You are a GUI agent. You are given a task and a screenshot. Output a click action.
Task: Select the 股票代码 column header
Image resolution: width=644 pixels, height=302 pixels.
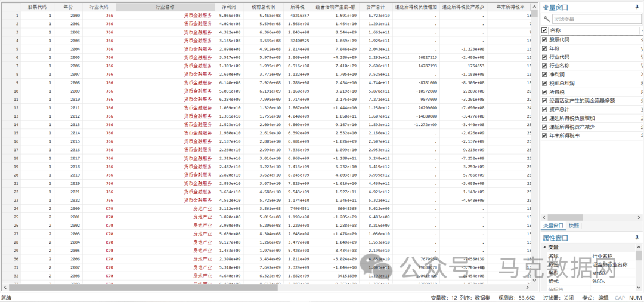(x=38, y=7)
